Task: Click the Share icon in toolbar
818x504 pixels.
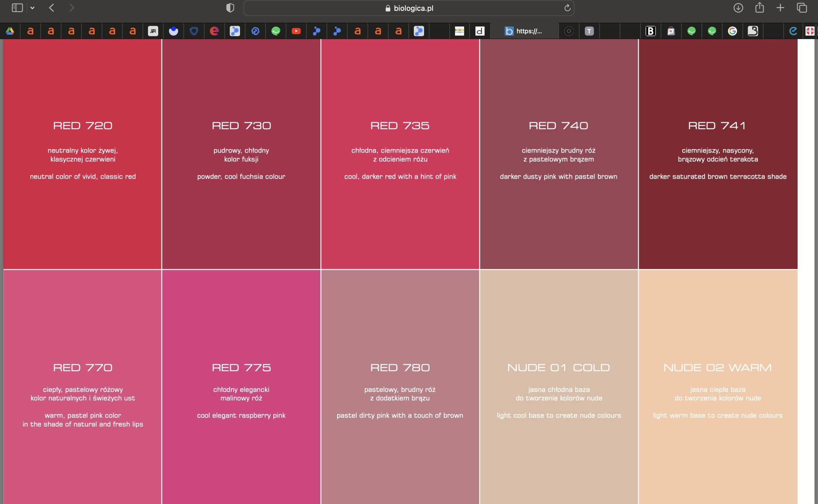Action: [759, 7]
